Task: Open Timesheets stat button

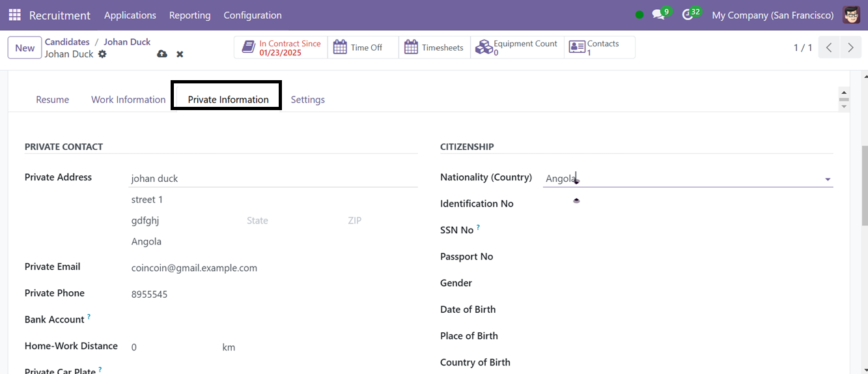Action: 434,48
